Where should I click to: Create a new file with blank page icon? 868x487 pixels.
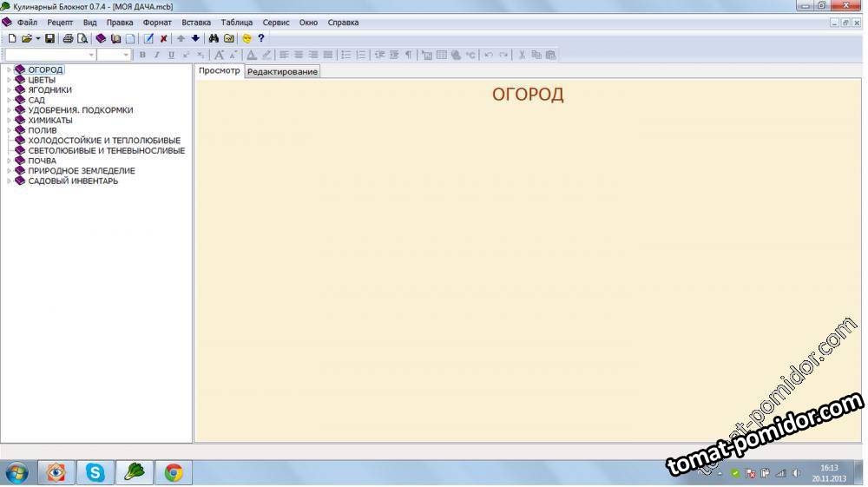[x=11, y=39]
